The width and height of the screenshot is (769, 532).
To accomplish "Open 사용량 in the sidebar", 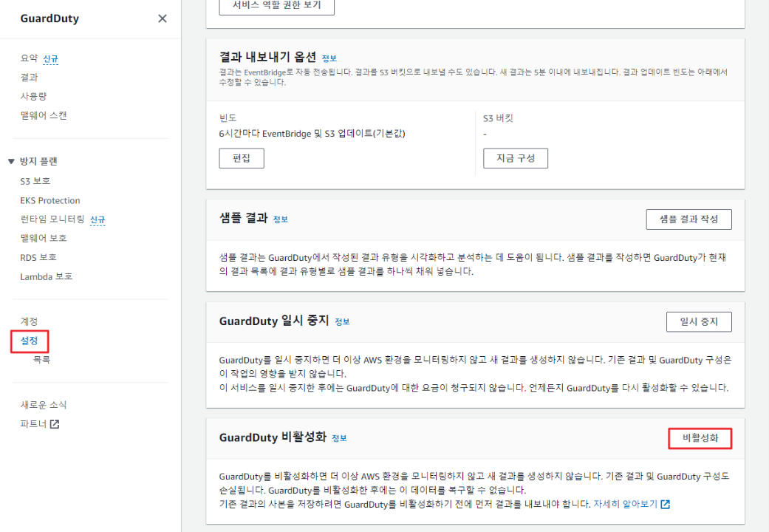I will (x=33, y=96).
